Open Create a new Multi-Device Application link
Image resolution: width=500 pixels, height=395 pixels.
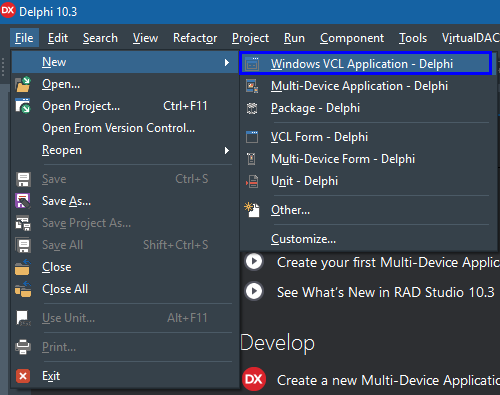pyautogui.click(x=388, y=380)
